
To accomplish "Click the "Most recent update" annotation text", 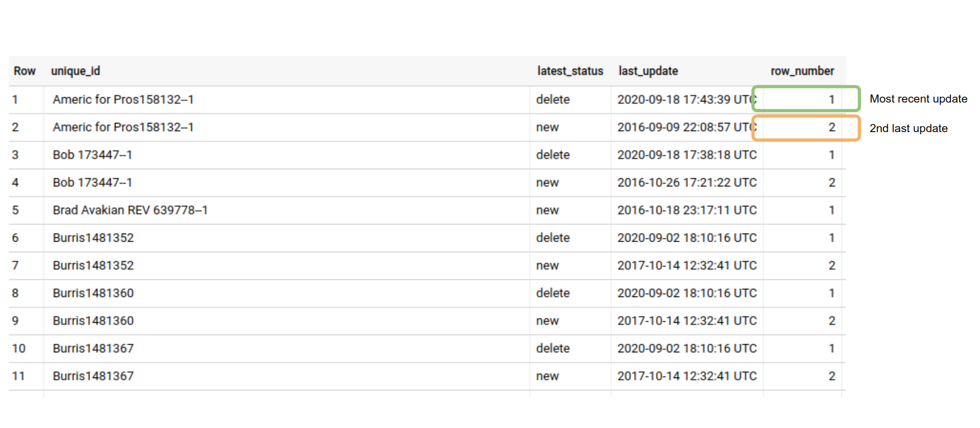I will click(918, 99).
